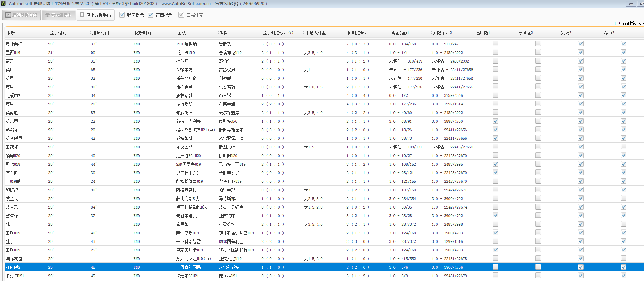Toggle the 云端计算 checkbox
The height and width of the screenshot is (281, 644).
(181, 15)
